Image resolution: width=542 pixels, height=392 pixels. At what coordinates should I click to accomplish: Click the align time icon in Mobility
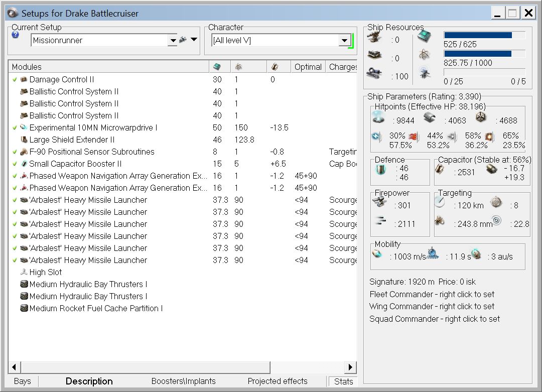pyautogui.click(x=433, y=253)
